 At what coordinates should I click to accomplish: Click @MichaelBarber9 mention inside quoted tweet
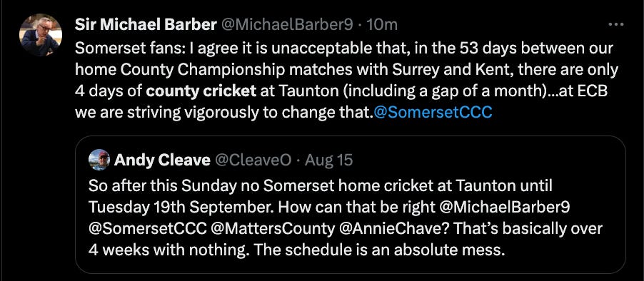point(505,207)
